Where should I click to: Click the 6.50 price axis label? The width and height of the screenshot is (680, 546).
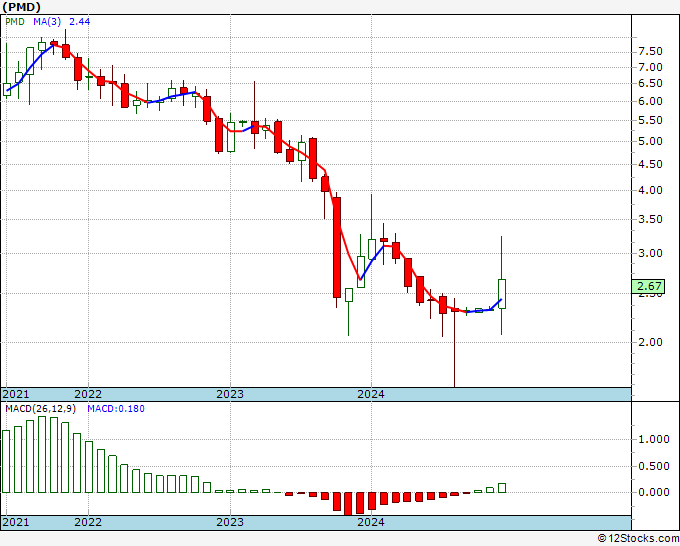click(651, 83)
